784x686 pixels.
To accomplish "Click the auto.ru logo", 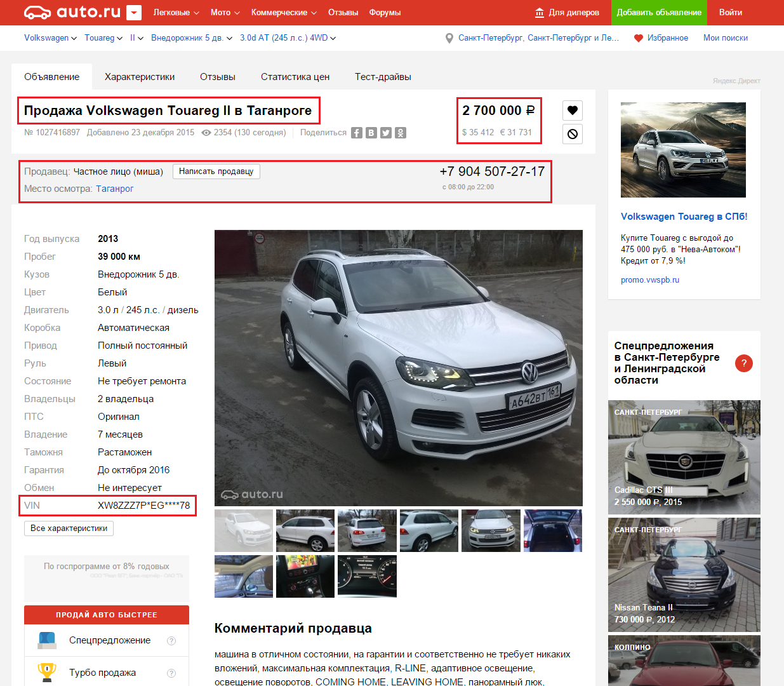I will (x=72, y=12).
